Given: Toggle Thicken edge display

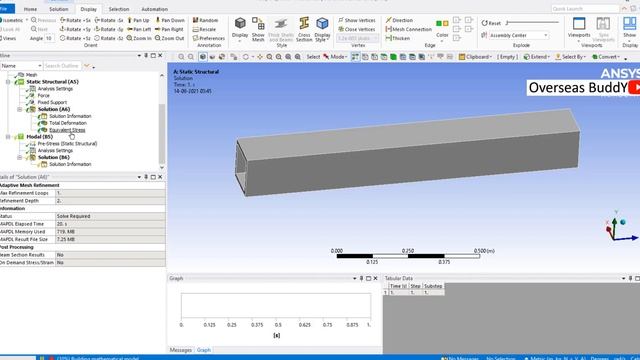Looking at the screenshot, I should point(398,38).
